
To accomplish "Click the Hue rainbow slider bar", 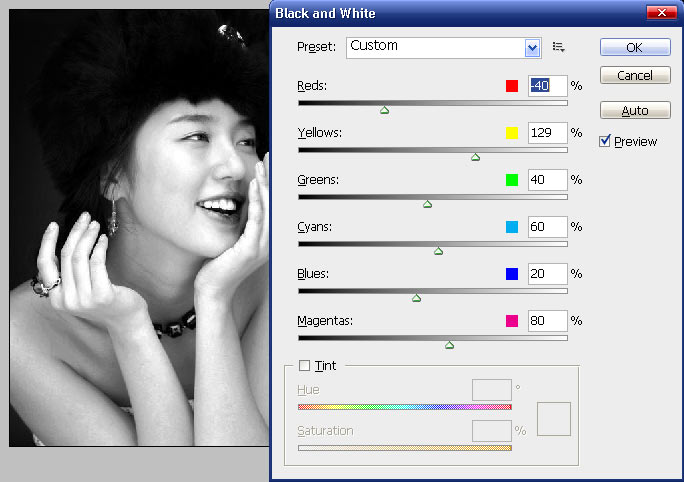I will pos(405,407).
